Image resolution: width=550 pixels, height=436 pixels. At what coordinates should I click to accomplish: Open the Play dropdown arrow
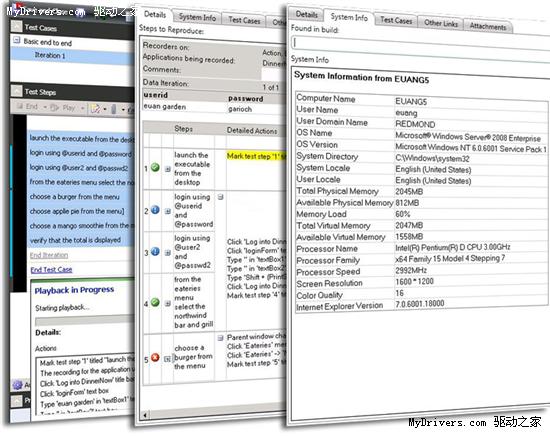(x=82, y=108)
